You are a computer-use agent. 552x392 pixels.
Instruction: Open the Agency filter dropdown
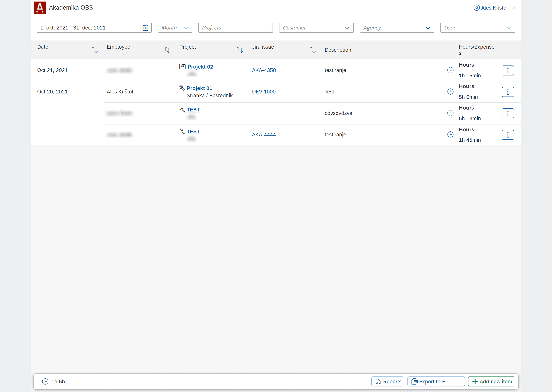tap(397, 28)
